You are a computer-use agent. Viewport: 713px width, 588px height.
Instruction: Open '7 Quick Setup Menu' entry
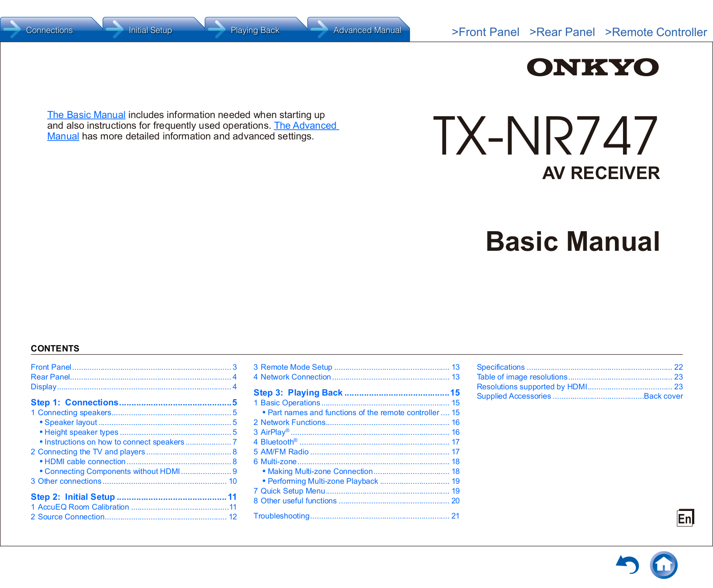click(x=356, y=491)
